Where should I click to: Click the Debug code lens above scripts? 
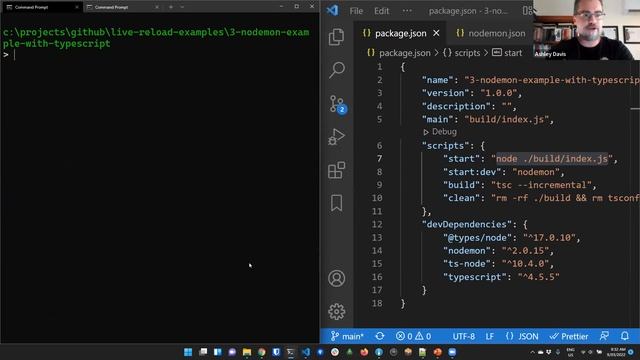[x=440, y=131]
